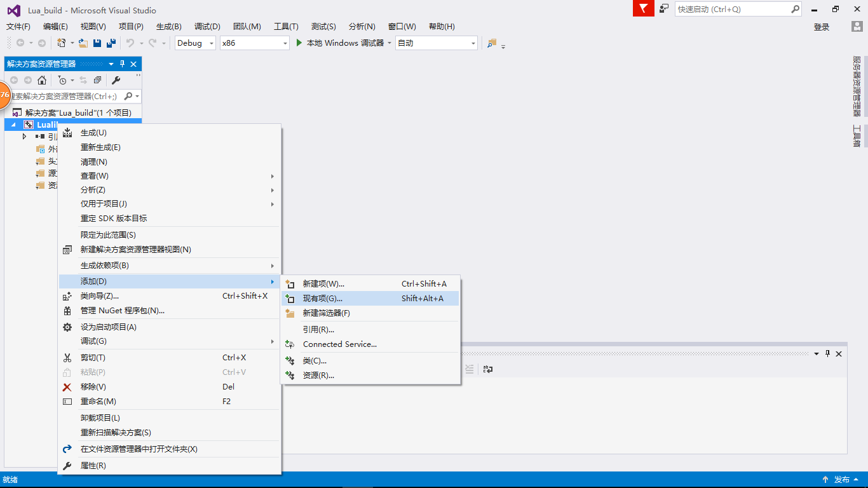
Task: Click the Open File toolbar icon
Action: coord(83,43)
